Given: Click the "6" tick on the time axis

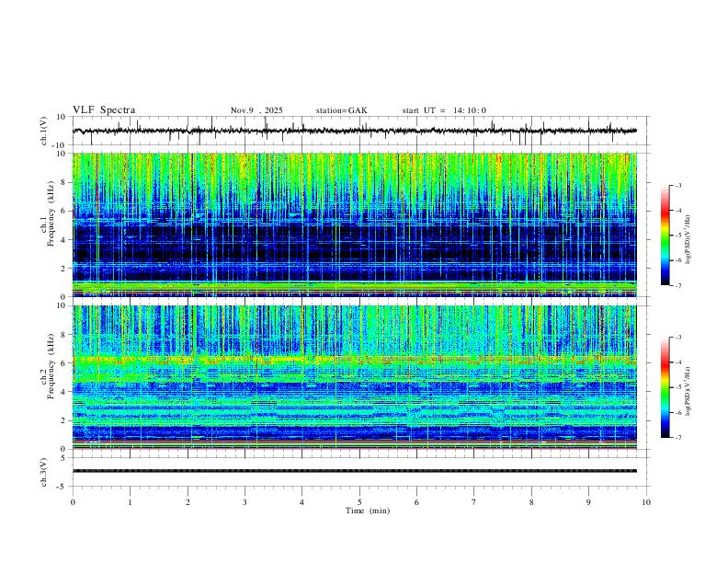Looking at the screenshot, I should point(417,502).
